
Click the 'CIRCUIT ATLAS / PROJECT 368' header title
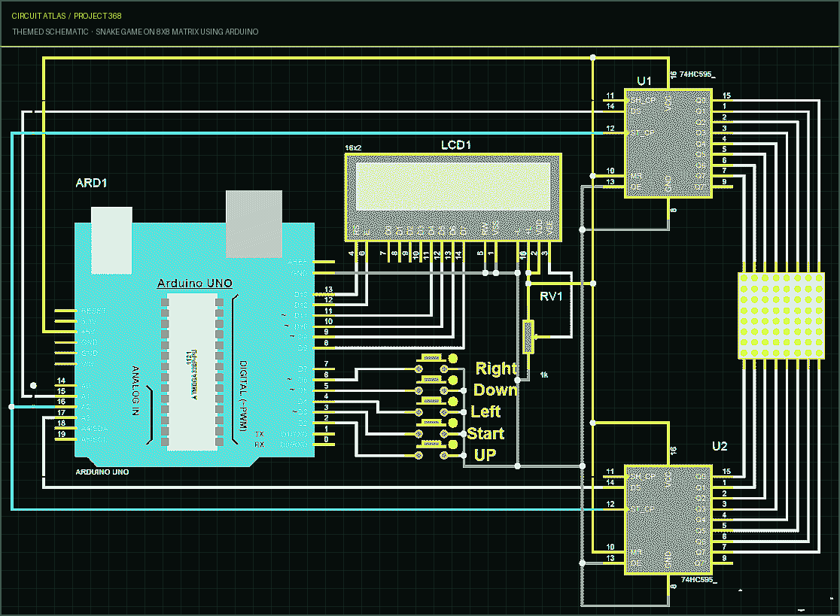[x=66, y=16]
